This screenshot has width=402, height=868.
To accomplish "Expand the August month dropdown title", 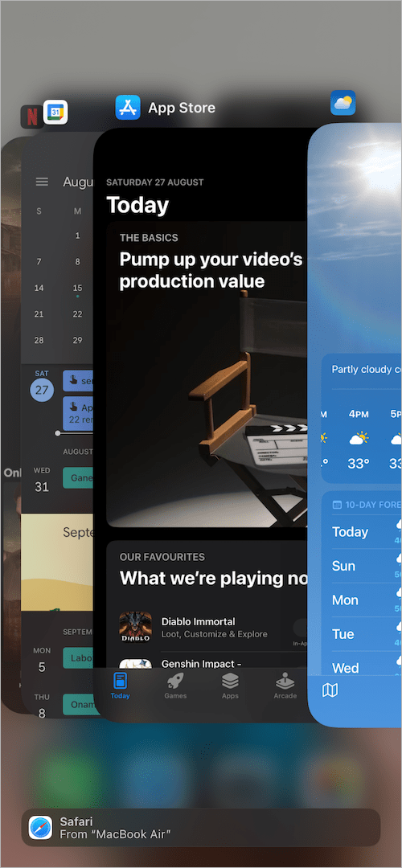I will [x=77, y=182].
